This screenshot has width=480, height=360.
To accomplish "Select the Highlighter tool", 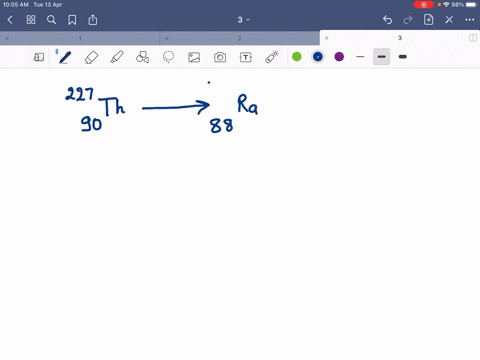I will click(117, 57).
